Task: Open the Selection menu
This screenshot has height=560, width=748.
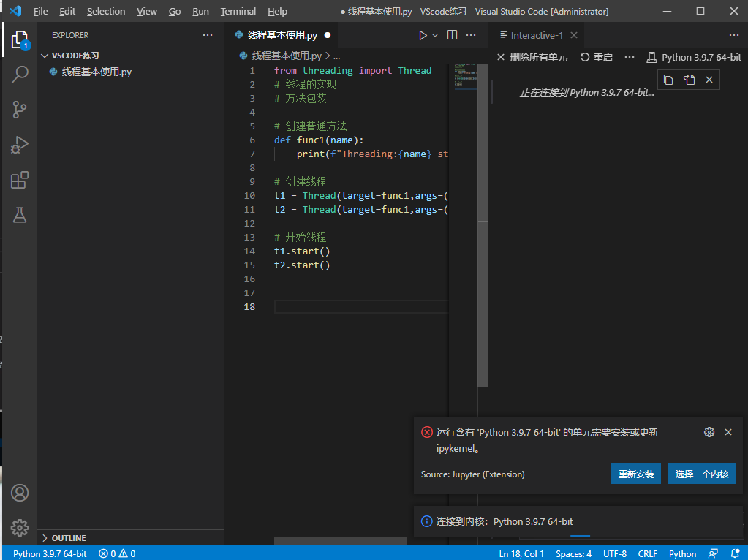Action: [106, 12]
